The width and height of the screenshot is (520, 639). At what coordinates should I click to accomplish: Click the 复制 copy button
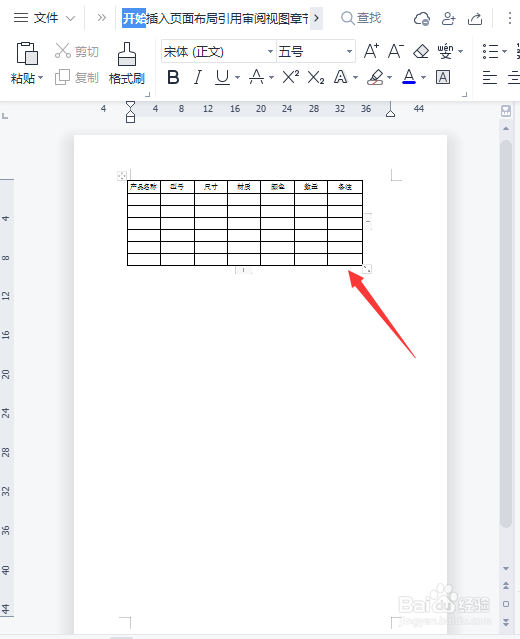[x=77, y=77]
